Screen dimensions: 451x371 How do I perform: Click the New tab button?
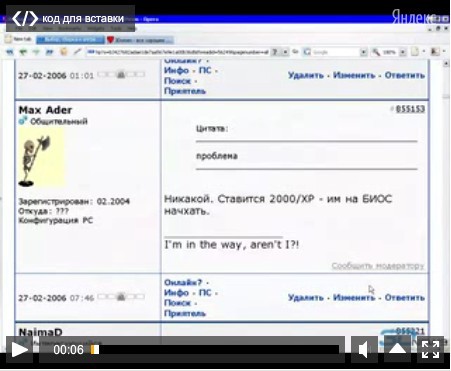[x=19, y=39]
